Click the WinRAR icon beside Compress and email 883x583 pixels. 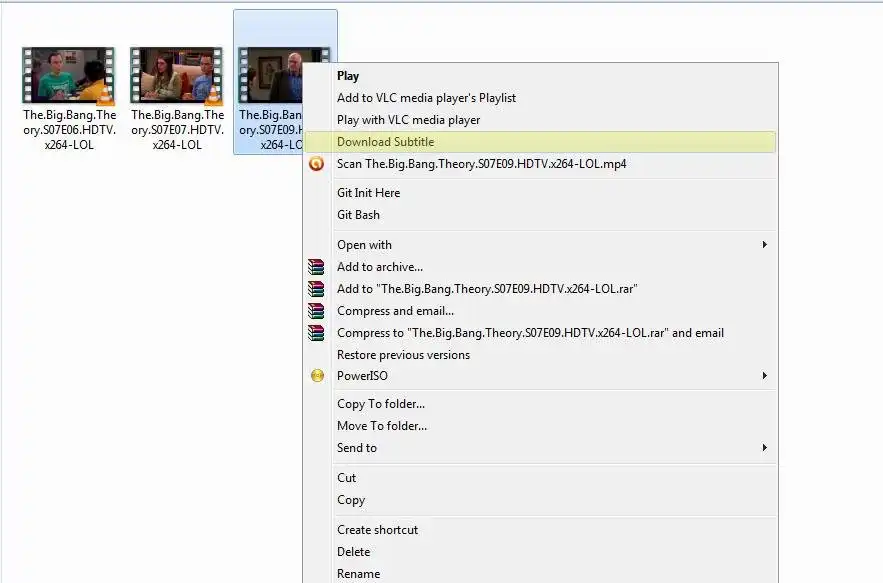tap(316, 311)
